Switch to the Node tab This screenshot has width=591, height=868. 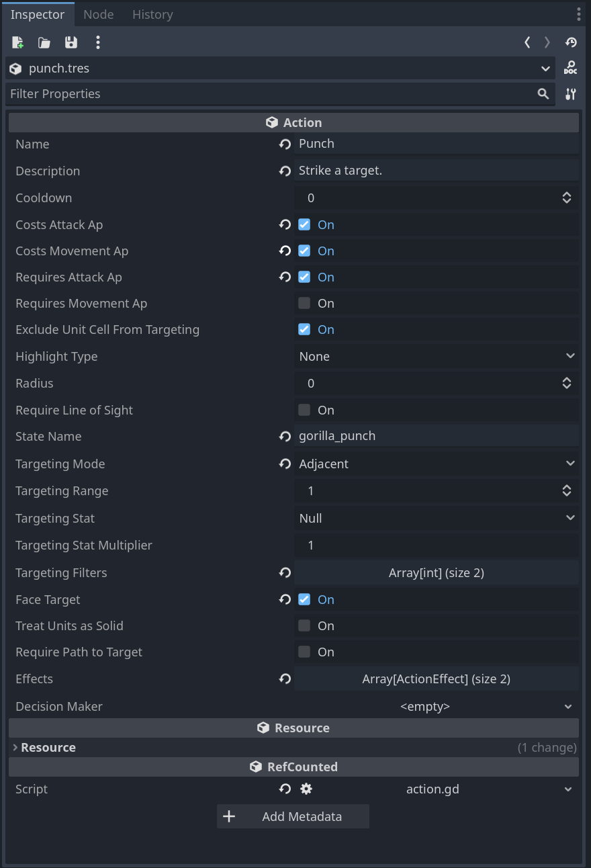[98, 14]
